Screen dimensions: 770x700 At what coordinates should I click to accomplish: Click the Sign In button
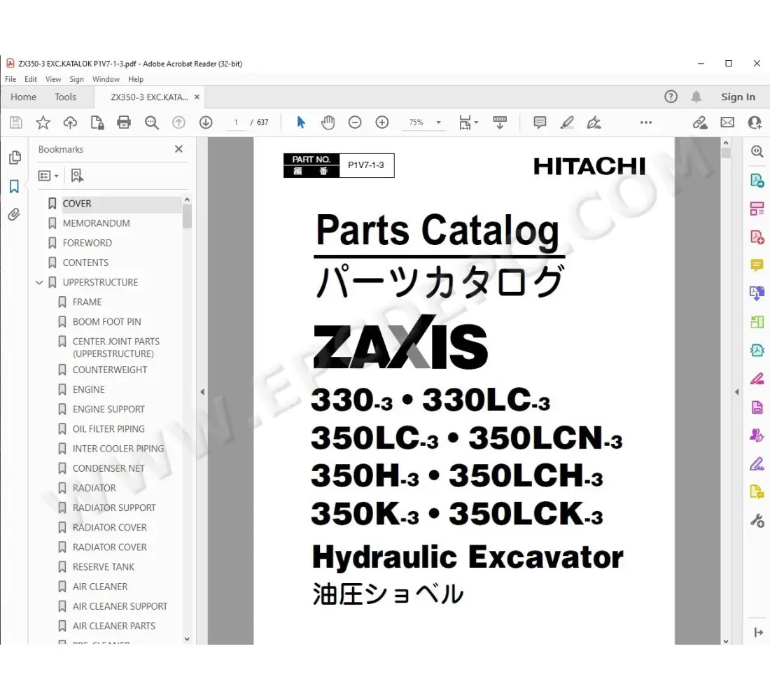pyautogui.click(x=738, y=97)
